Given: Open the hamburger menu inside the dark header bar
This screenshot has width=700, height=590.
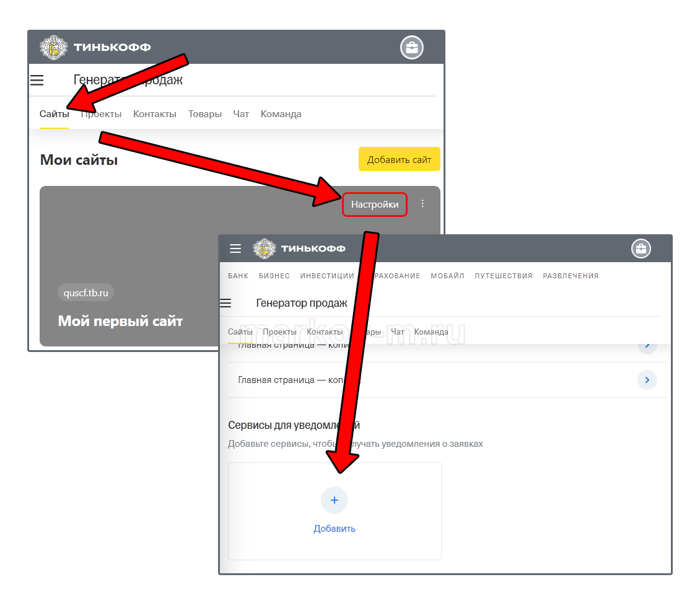Looking at the screenshot, I should [x=235, y=249].
